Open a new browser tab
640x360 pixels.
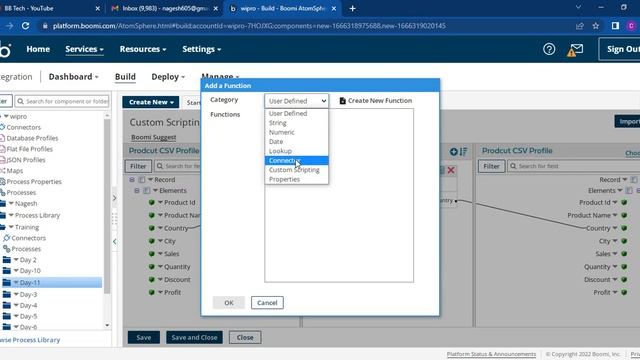coord(352,8)
